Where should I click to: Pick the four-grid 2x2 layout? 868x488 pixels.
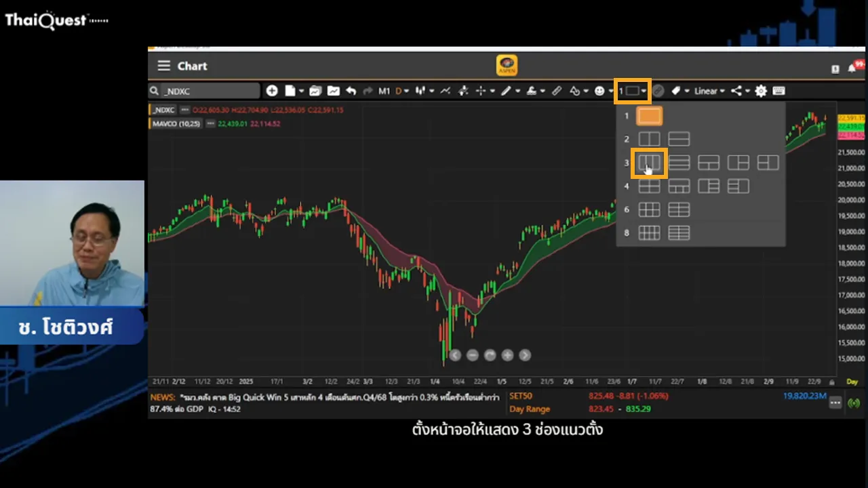649,186
